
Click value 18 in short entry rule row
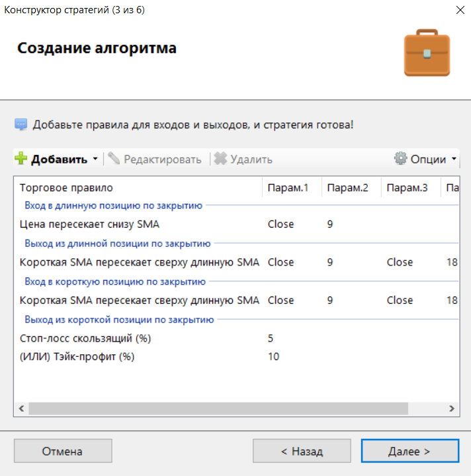tap(452, 301)
